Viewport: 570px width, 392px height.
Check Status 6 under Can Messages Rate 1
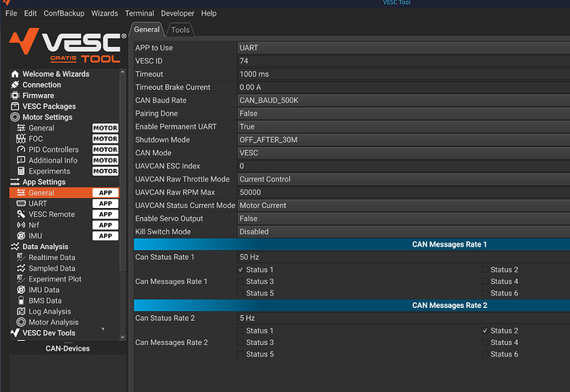point(485,293)
